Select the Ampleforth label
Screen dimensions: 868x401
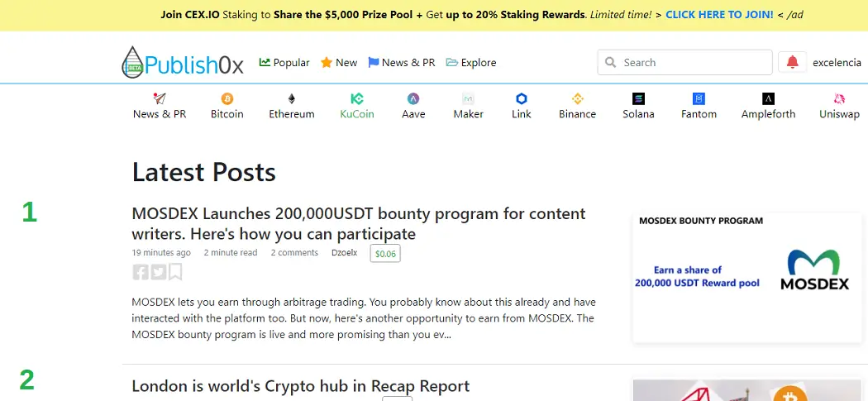coord(768,114)
